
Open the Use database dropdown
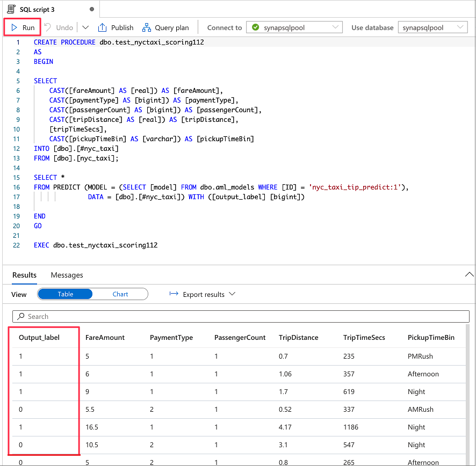click(x=432, y=27)
